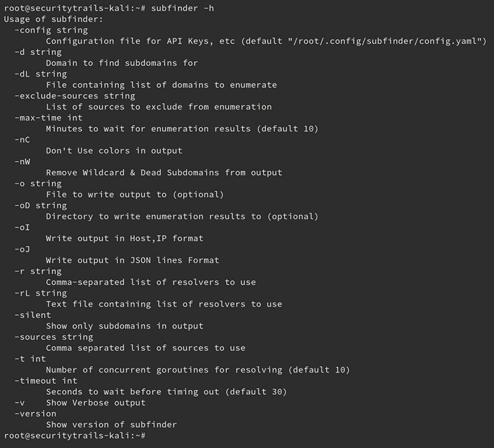Click the final empty shell prompt line
The height and width of the screenshot is (448, 494).
pyautogui.click(x=75, y=436)
